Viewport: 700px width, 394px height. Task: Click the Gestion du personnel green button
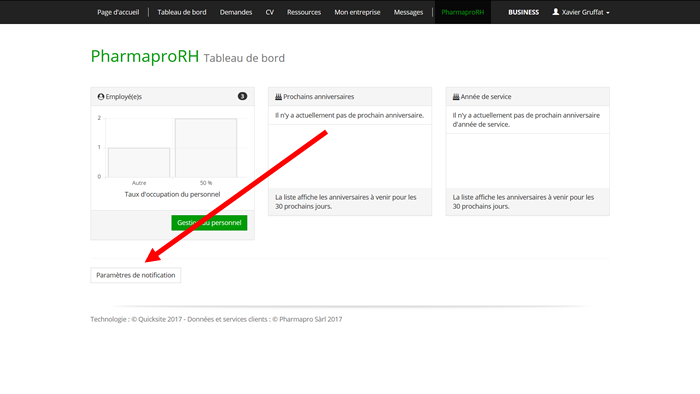pyautogui.click(x=209, y=223)
